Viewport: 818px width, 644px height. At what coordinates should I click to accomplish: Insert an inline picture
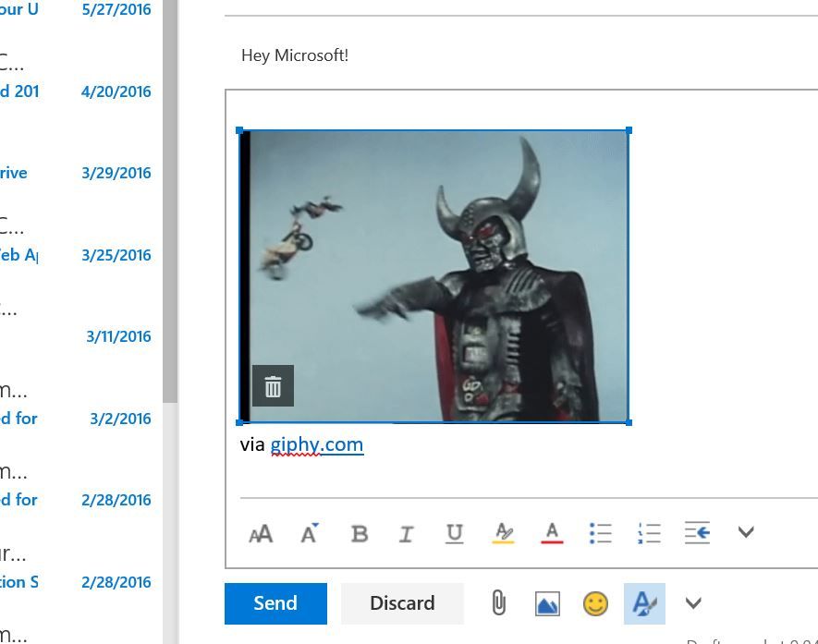(548, 604)
